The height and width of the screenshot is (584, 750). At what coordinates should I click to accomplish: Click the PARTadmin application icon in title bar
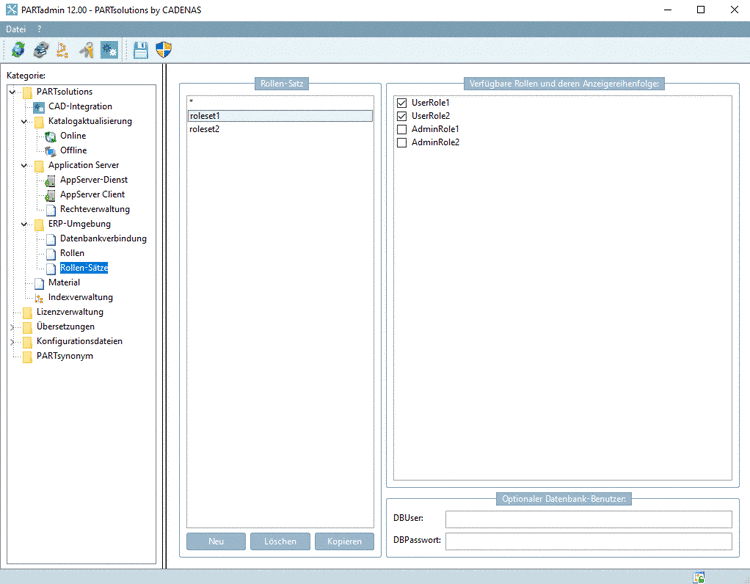click(x=11, y=10)
